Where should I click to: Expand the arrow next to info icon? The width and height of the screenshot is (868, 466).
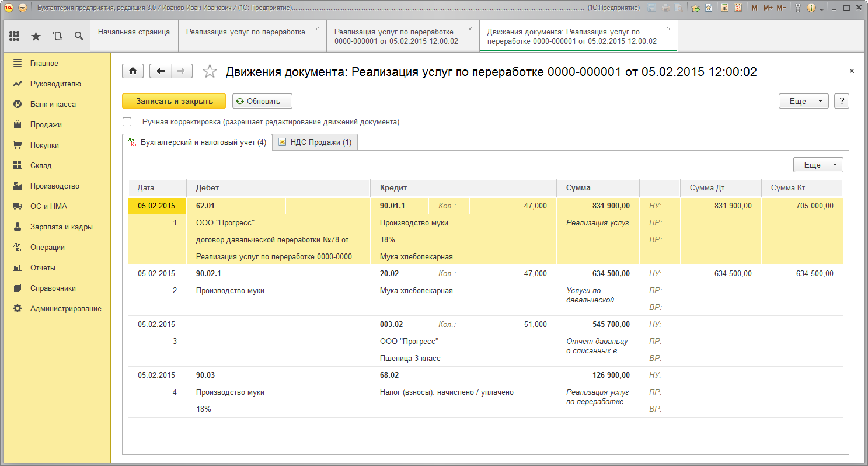tap(821, 9)
